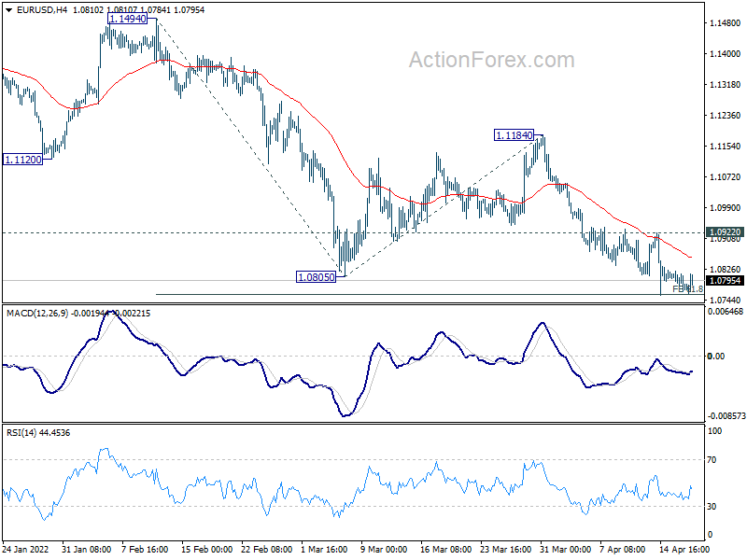Select the 9 Mar 00:00 time label
The height and width of the screenshot is (560, 747).
tap(384, 550)
